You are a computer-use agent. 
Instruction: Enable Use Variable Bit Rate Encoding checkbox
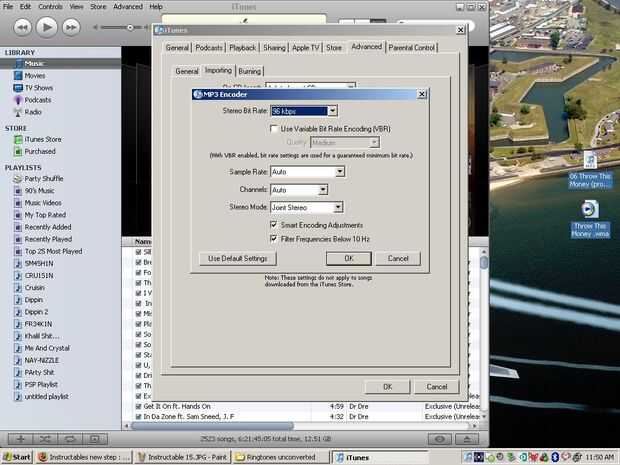coord(274,129)
